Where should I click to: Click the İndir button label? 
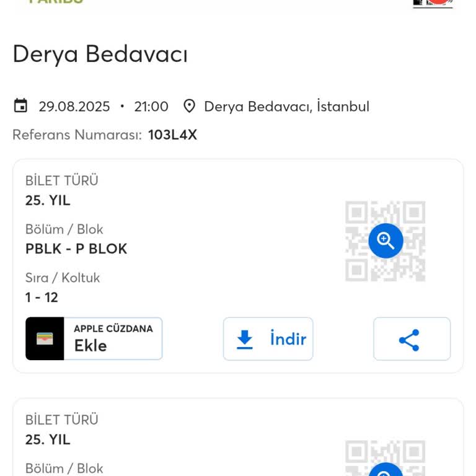pyautogui.click(x=288, y=339)
